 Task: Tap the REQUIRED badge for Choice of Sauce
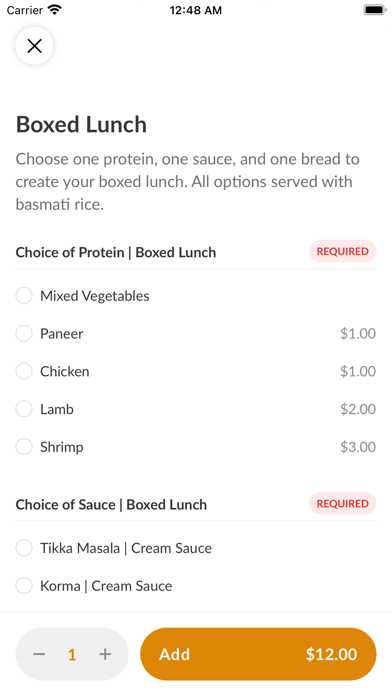click(342, 503)
